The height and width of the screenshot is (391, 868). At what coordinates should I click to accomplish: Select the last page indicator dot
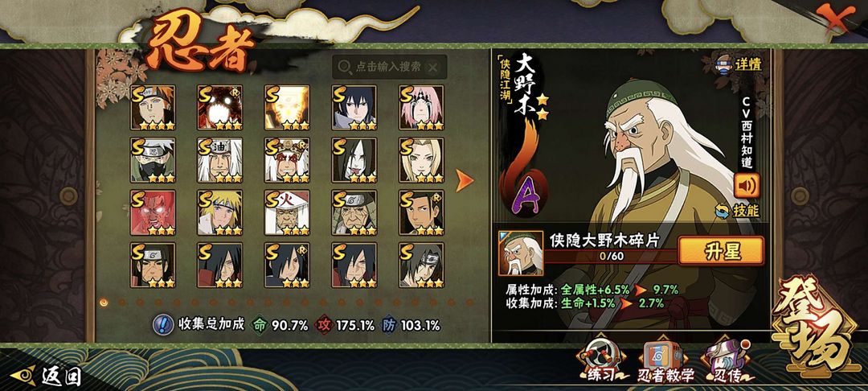pos(470,303)
